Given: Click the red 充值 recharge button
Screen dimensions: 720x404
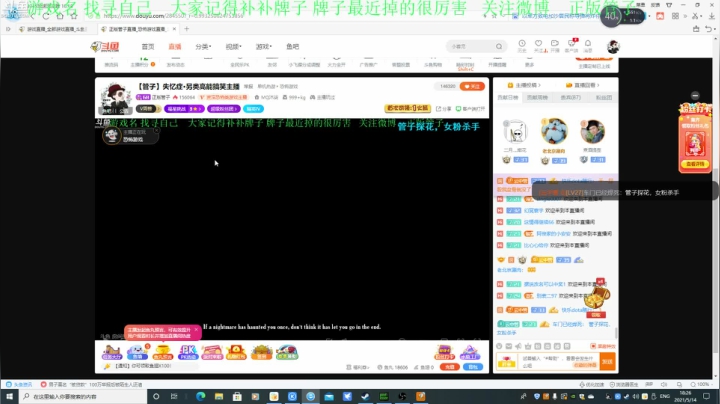Looking at the screenshot, I should tap(450, 367).
